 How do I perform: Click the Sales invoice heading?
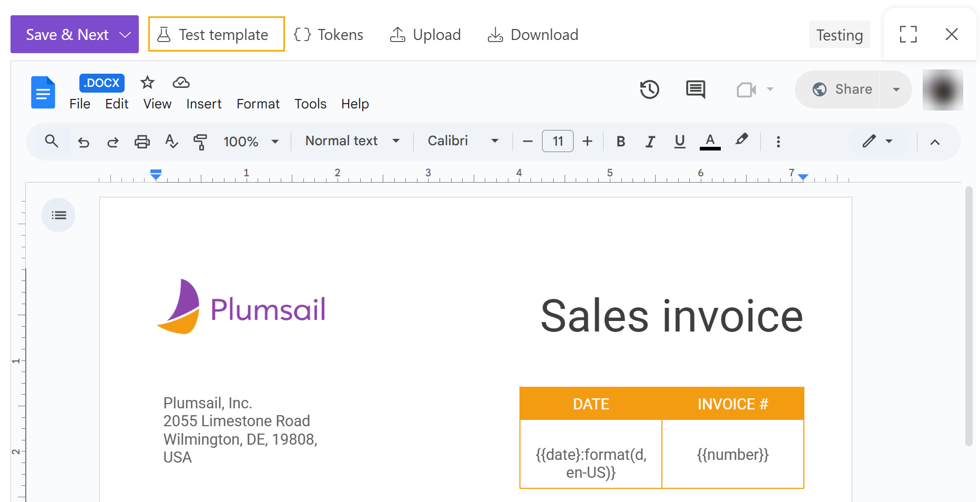click(x=672, y=316)
